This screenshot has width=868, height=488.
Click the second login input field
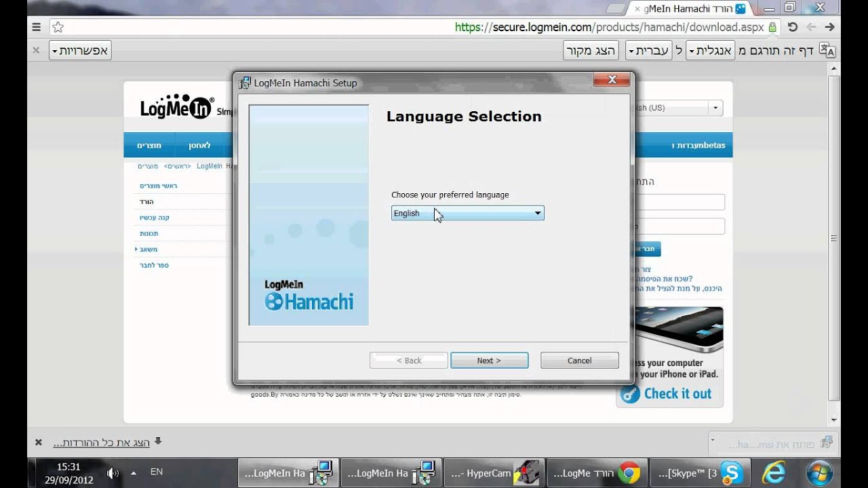679,226
